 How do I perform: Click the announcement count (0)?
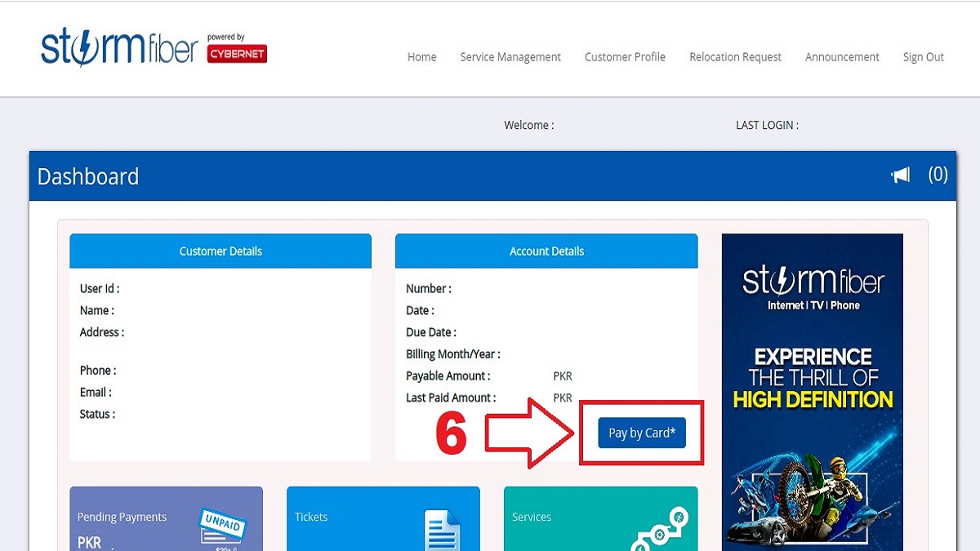[938, 175]
